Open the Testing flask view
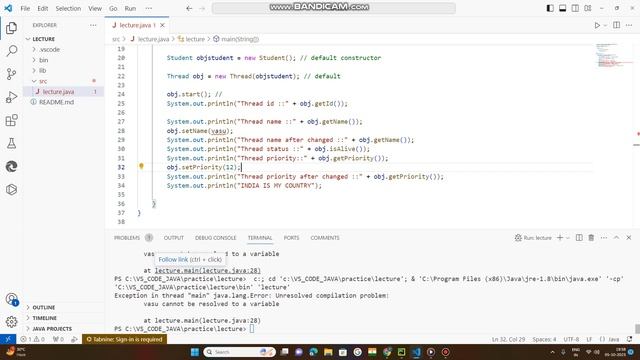 pyautogui.click(x=11, y=143)
